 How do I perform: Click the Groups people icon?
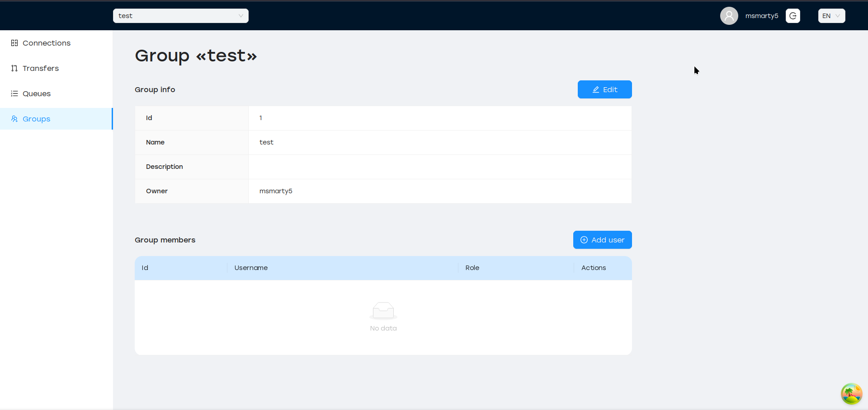[14, 119]
